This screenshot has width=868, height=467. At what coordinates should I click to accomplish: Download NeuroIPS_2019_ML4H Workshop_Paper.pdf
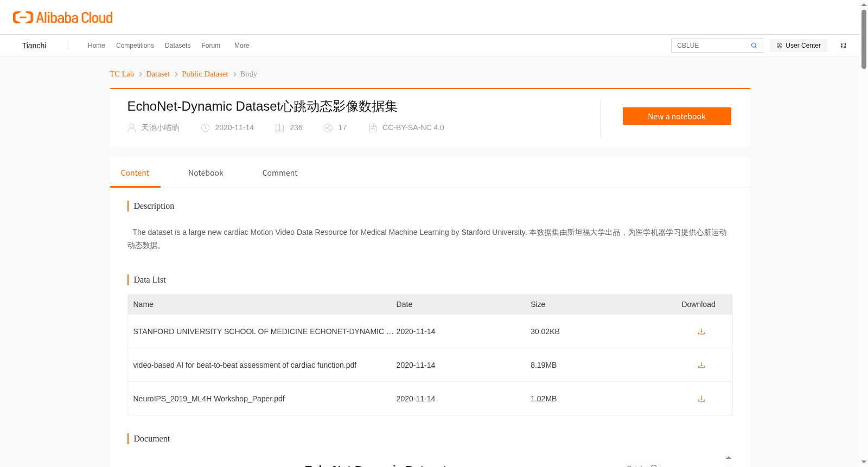(x=701, y=399)
